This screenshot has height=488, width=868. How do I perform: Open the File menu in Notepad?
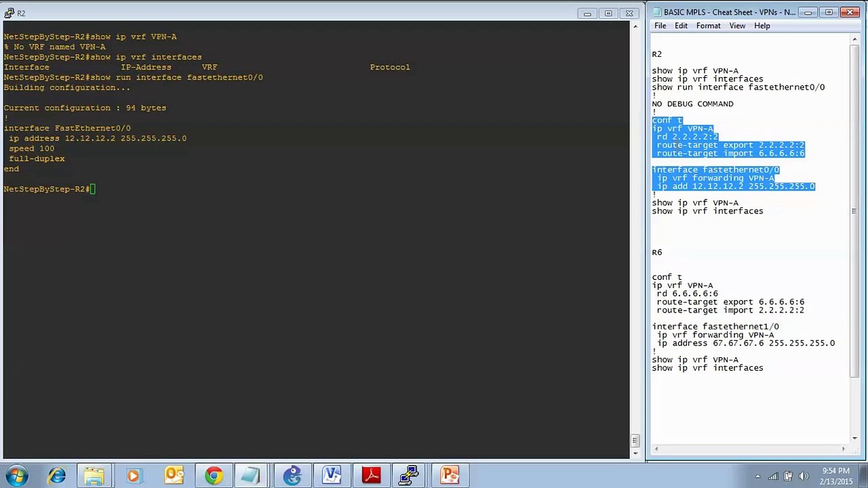[660, 26]
